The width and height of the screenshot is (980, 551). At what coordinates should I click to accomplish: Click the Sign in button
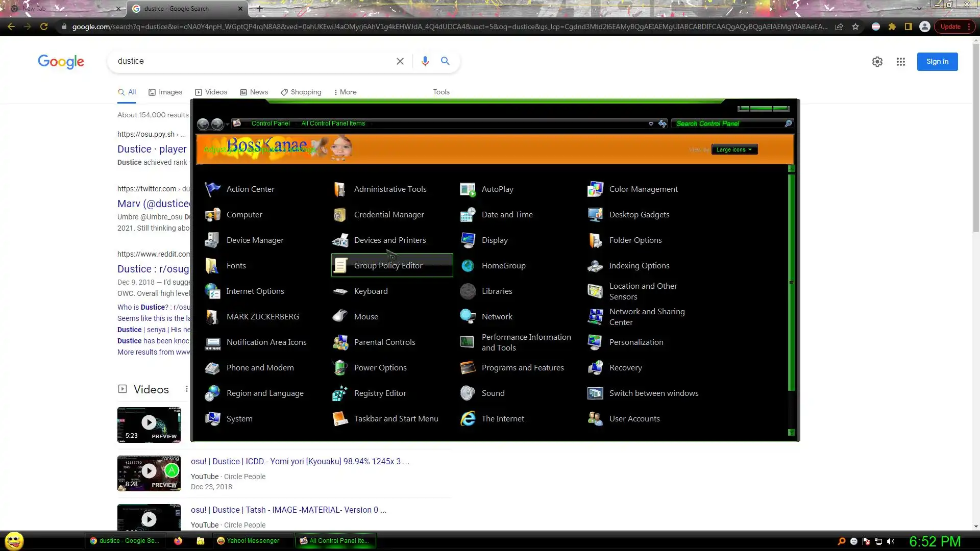[937, 61]
